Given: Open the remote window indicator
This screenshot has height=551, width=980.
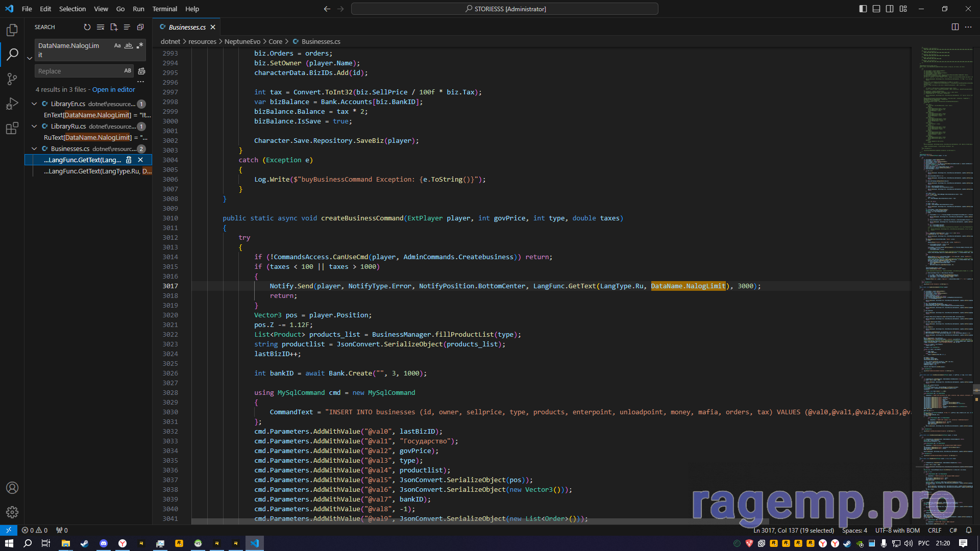Looking at the screenshot, I should click(x=9, y=530).
